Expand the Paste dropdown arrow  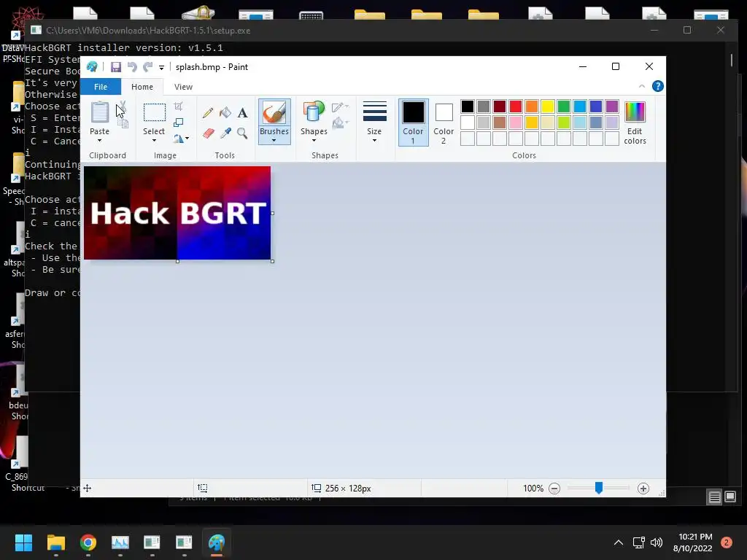(x=99, y=141)
